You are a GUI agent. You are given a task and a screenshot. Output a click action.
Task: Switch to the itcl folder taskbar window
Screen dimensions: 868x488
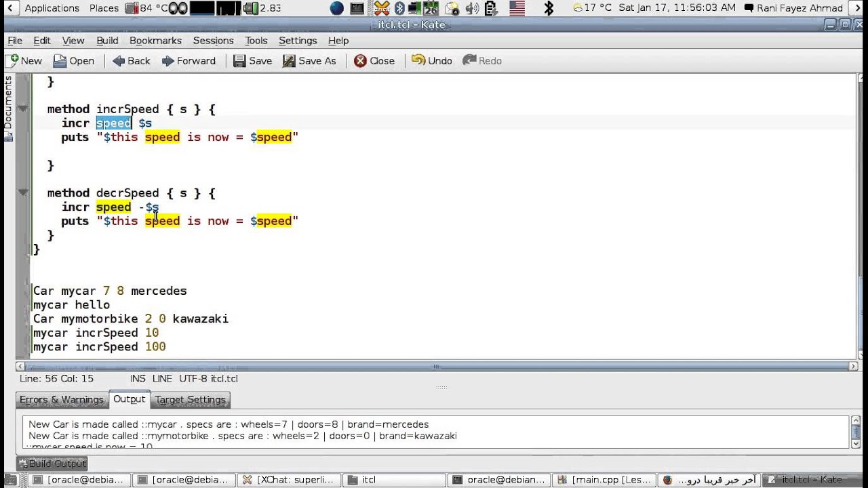[394, 480]
